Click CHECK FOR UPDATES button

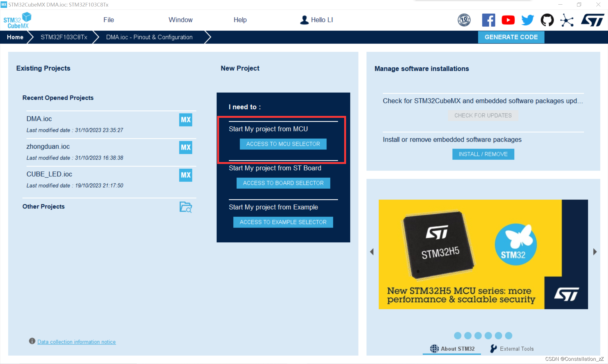coord(483,115)
